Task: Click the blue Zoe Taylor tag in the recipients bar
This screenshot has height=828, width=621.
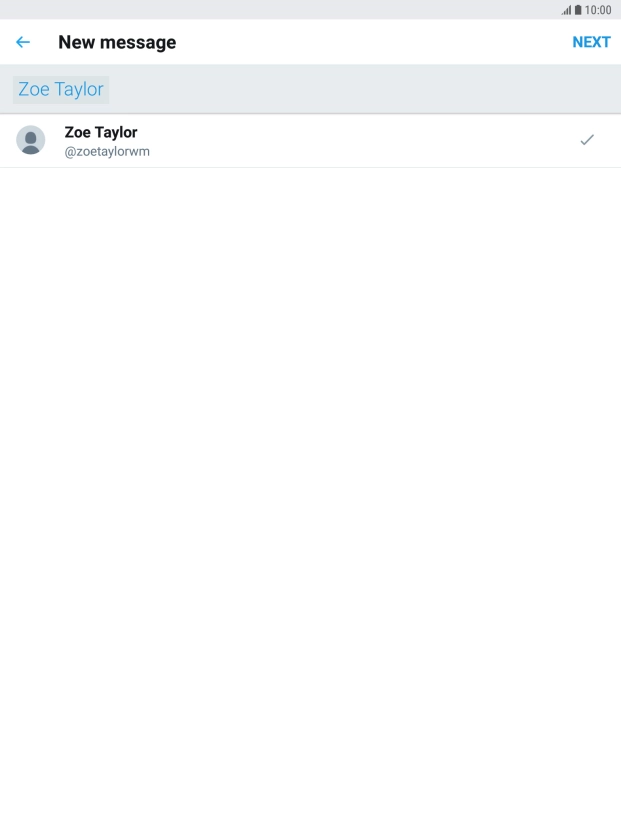Action: (x=61, y=89)
